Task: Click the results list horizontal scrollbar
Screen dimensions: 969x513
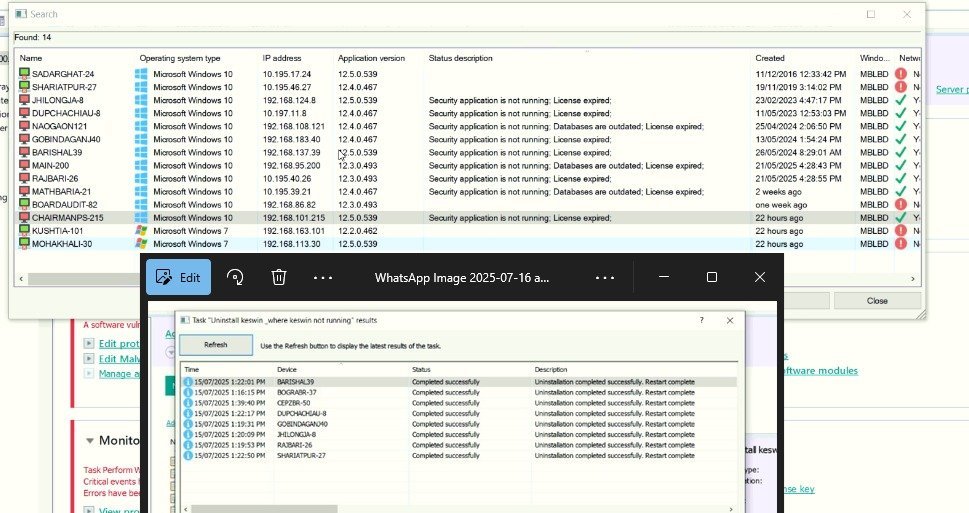Action: pos(264,509)
